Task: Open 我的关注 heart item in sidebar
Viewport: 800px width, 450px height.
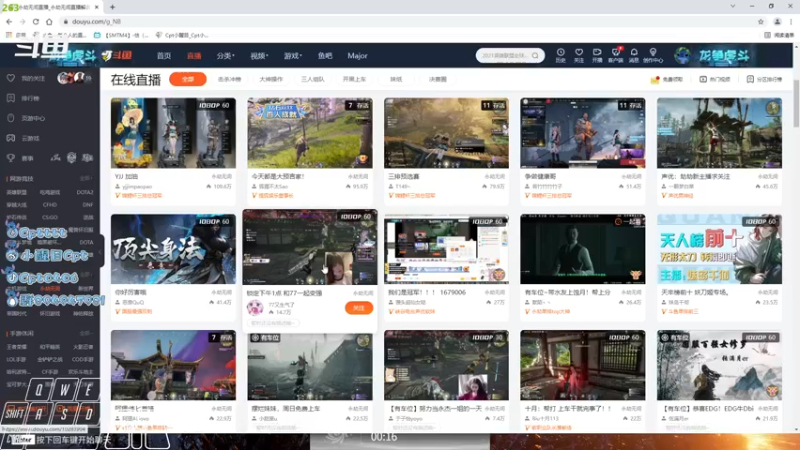Action: click(27, 78)
